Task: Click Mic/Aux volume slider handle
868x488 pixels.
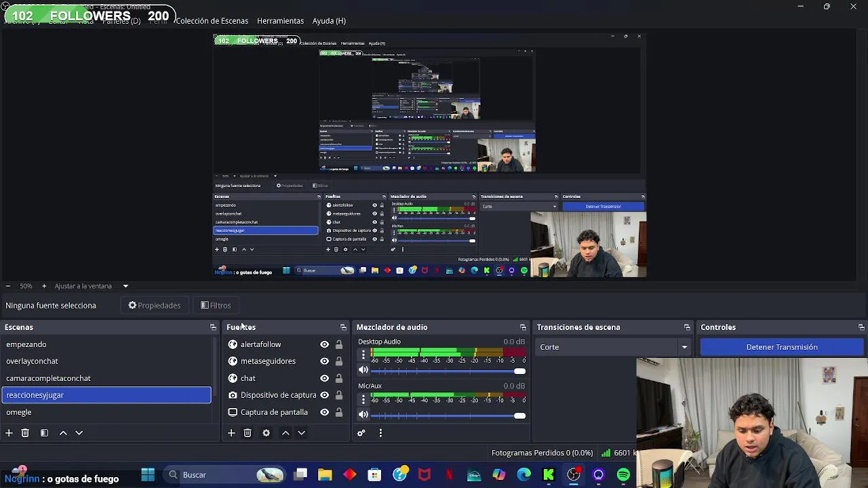Action: 519,415
